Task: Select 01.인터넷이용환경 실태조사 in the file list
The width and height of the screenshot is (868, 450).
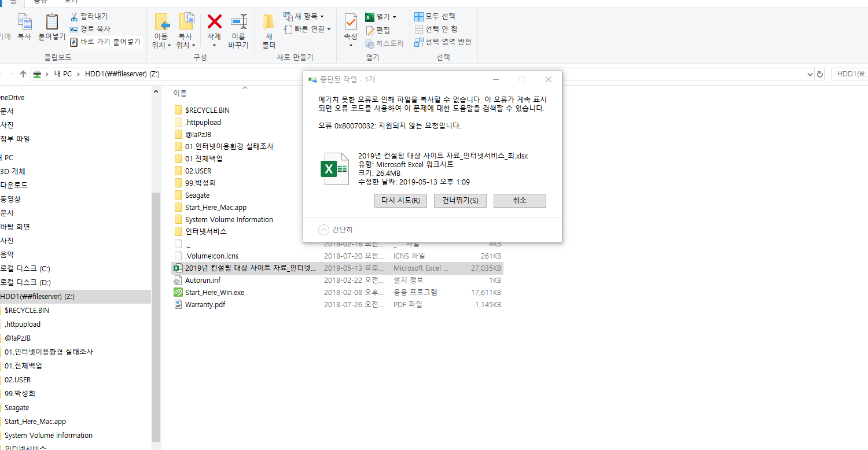Action: (x=229, y=146)
